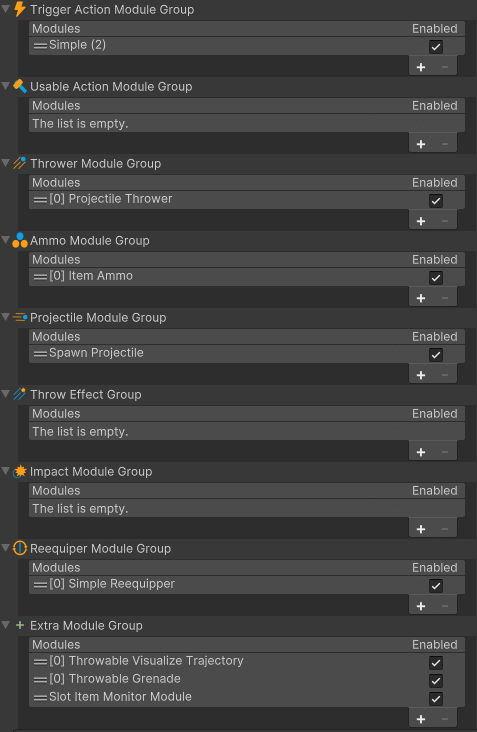Click the hammer Usable Action Module icon
Image resolution: width=477 pixels, height=732 pixels.
click(x=20, y=86)
